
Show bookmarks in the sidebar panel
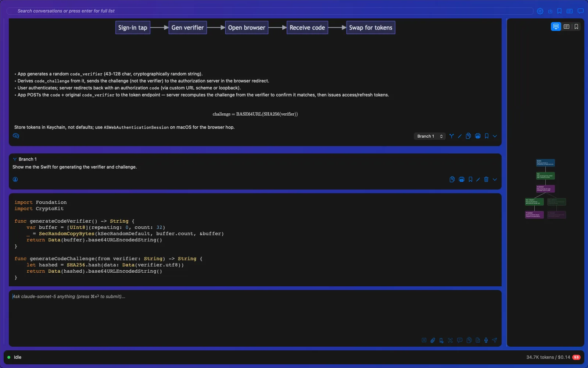[576, 26]
